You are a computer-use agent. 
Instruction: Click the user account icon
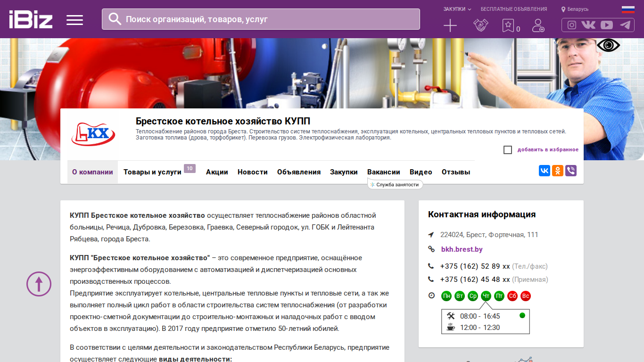538,25
